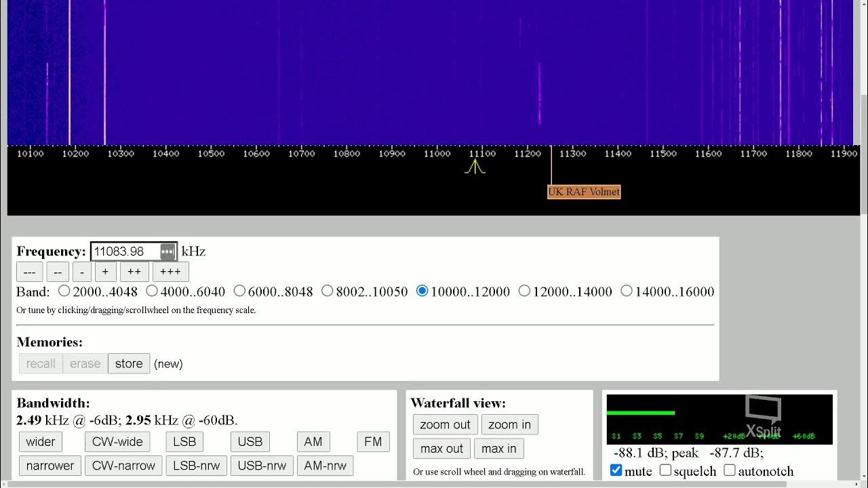Viewport: 868px width, 488px height.
Task: Click the max out waterfall button
Action: (x=441, y=449)
